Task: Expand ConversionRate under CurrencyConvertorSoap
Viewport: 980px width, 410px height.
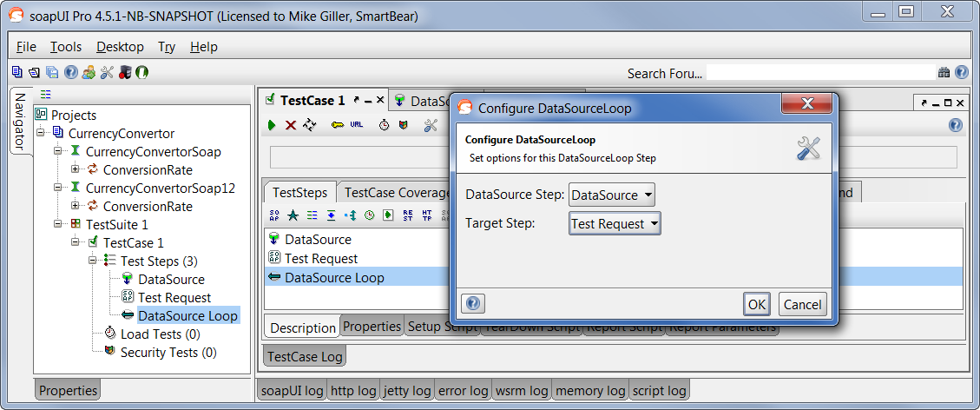Action: click(x=76, y=169)
